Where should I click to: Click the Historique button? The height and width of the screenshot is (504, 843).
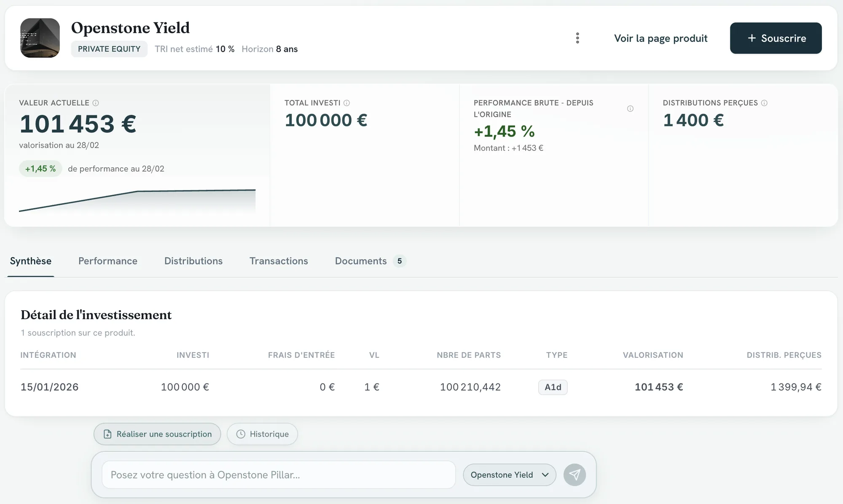pyautogui.click(x=262, y=434)
